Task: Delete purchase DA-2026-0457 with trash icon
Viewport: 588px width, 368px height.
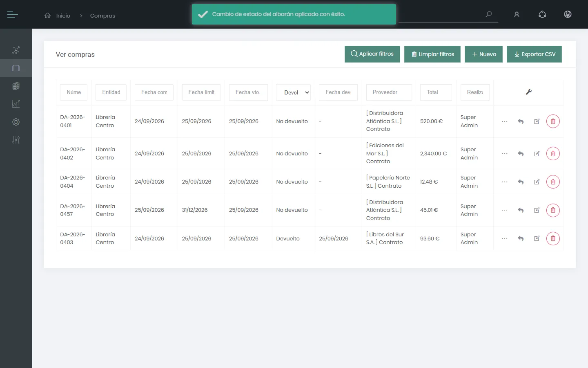Action: (553, 210)
